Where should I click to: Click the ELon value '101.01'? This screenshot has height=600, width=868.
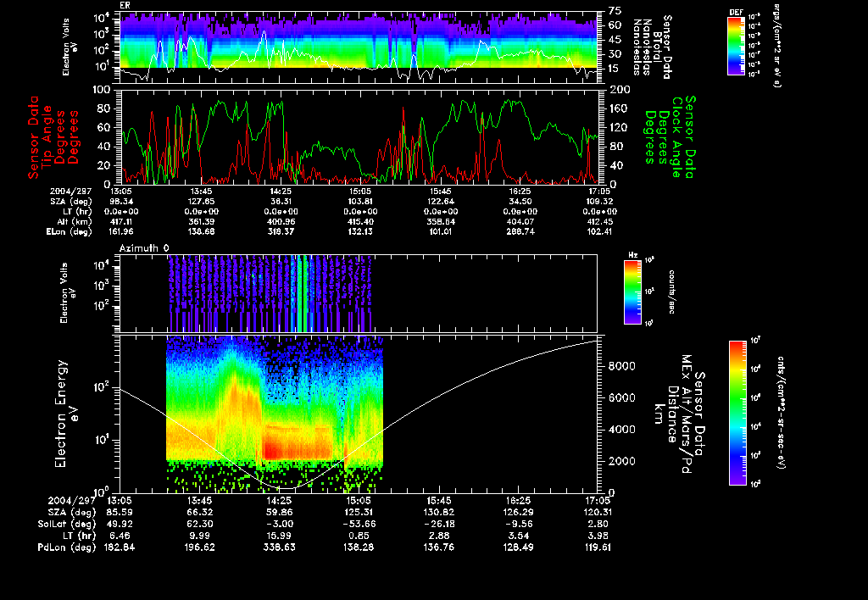pos(440,232)
